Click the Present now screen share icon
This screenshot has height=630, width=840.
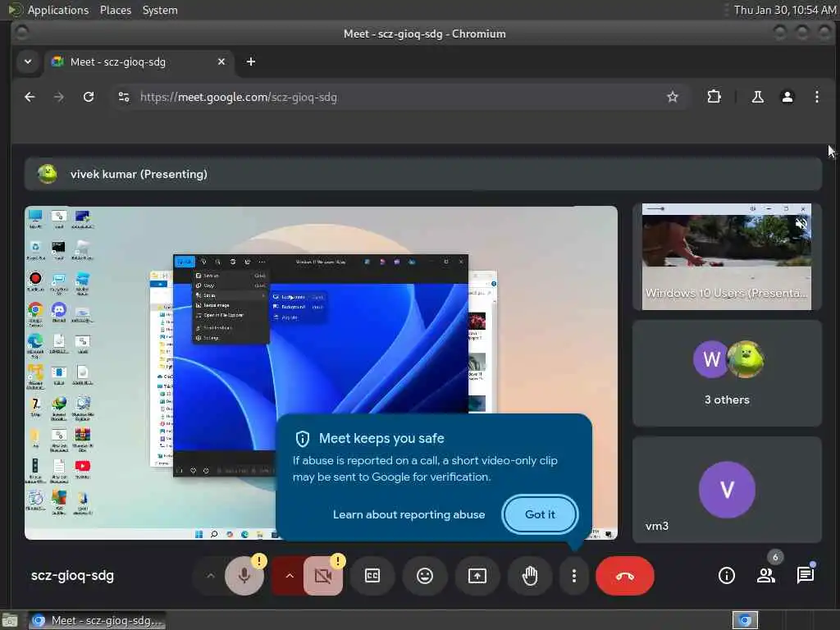click(x=477, y=576)
